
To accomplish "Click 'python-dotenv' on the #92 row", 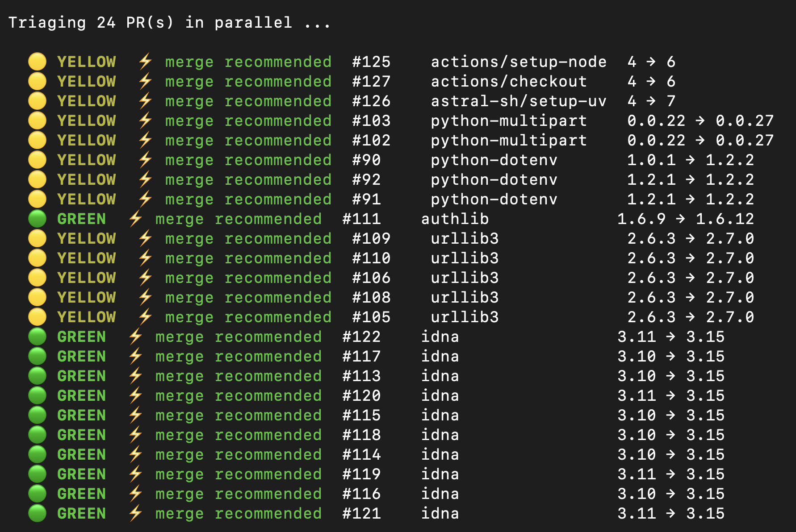I will 494,179.
